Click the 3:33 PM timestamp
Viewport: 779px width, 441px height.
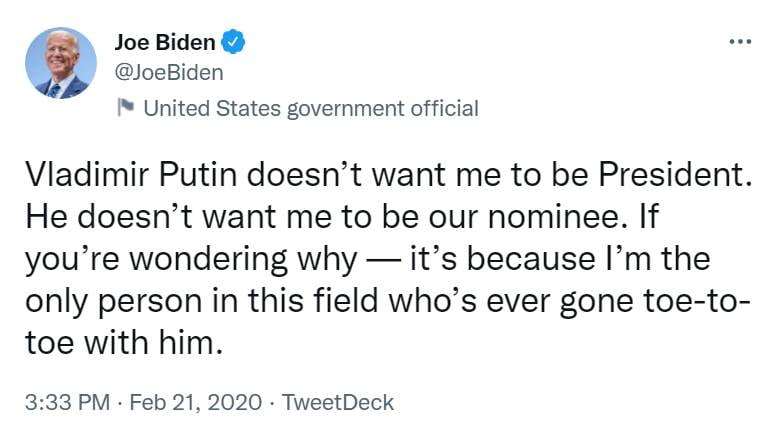point(66,403)
